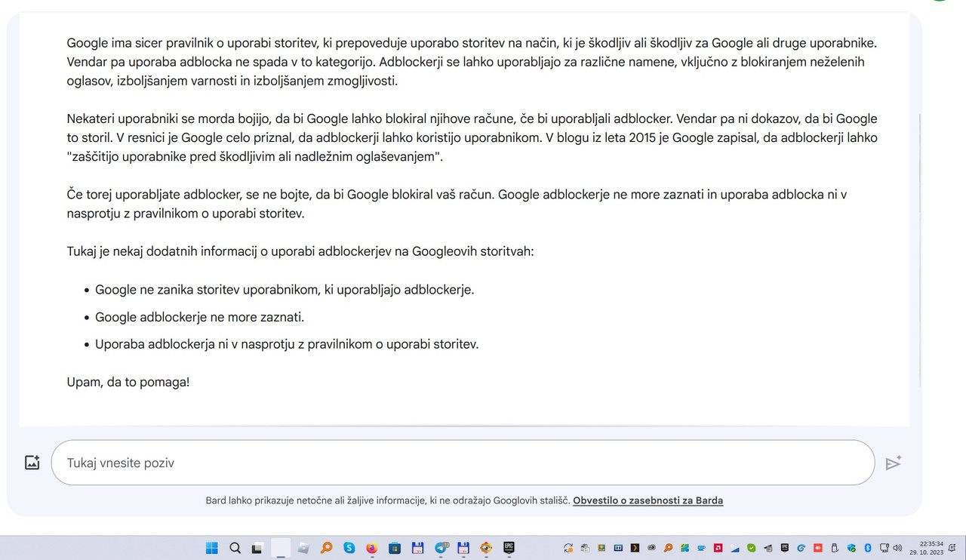Screen dimensions: 966x560
Task: Click the response area vertical scrollbar
Action: coord(919,249)
